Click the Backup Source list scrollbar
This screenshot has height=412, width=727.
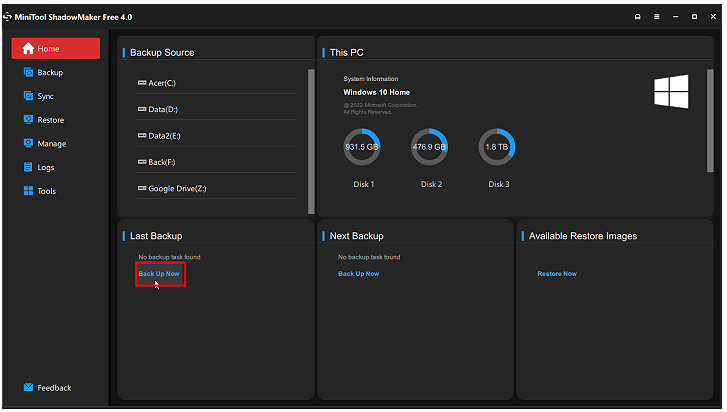point(311,141)
